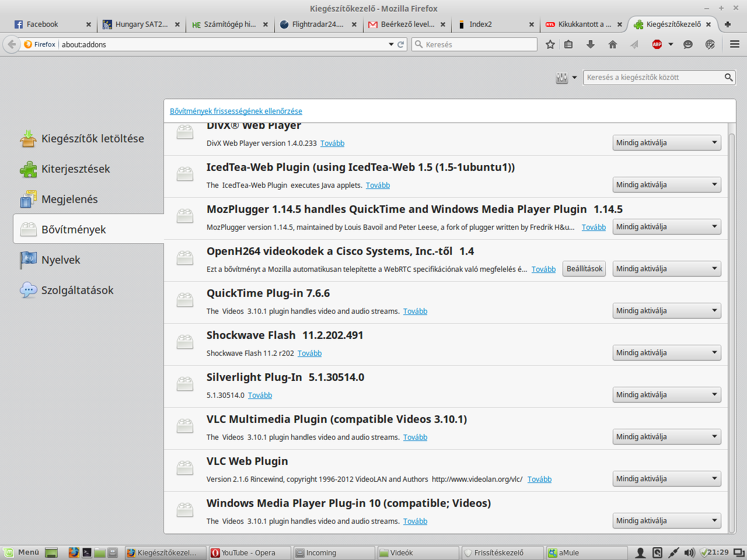Click the Bővítmények frissességének ellenőrzése link
Image resolution: width=747 pixels, height=560 pixels.
236,111
